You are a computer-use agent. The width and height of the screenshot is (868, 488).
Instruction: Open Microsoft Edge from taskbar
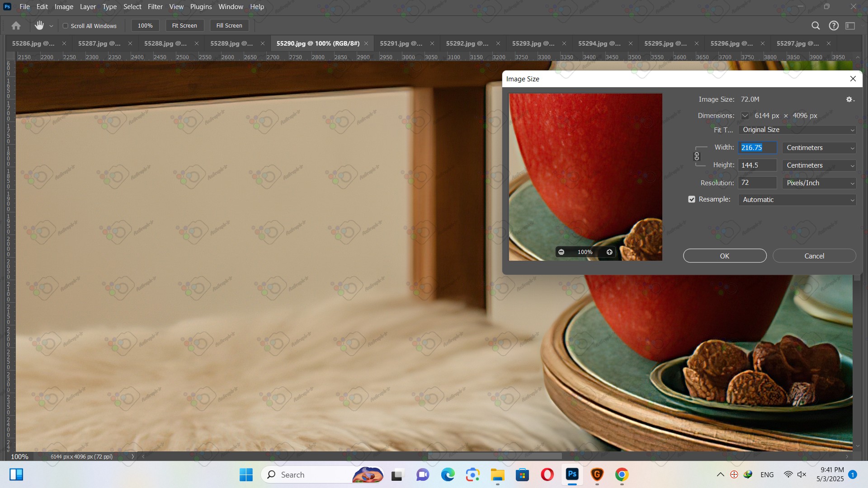coord(448,475)
